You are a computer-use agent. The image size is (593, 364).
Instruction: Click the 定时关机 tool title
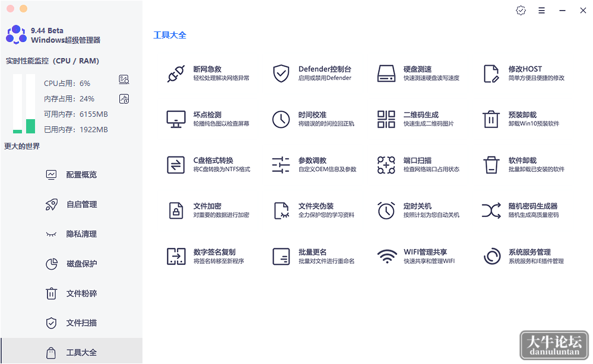[x=417, y=206]
